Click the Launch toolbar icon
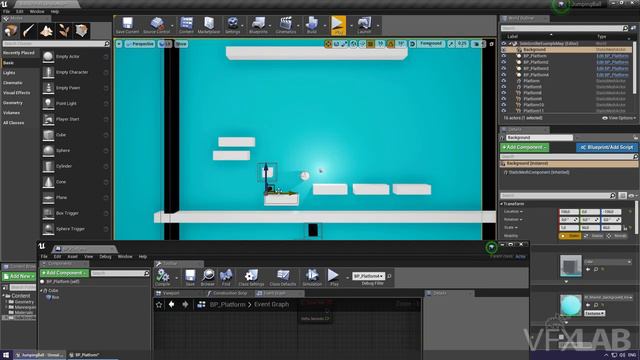Screen dimensions: 640x360 coord(364,25)
